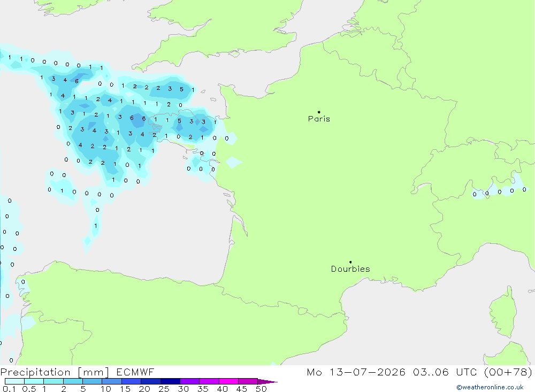The image size is (535, 392).
Task: Click the Dourbies city label
Action: click(350, 269)
